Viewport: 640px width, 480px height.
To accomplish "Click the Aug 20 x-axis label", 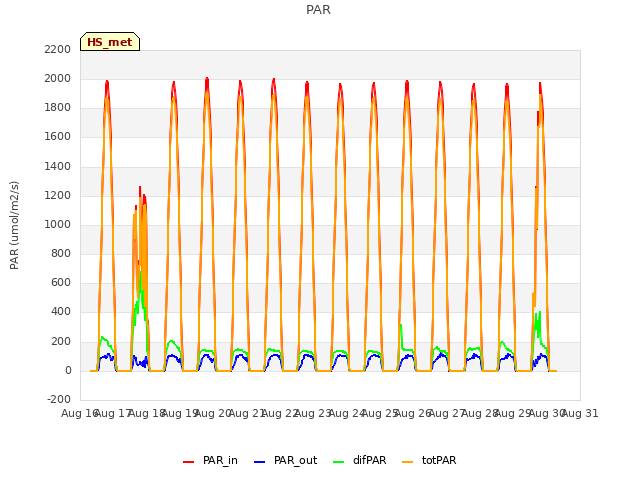I will click(213, 413).
